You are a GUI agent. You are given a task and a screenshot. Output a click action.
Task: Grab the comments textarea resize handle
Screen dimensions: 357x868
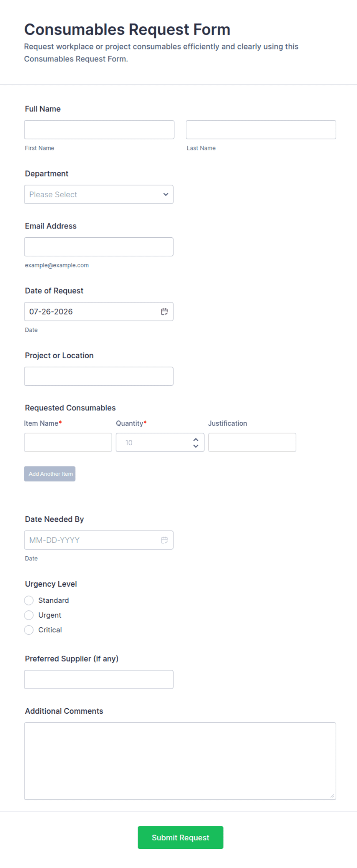pos(332,796)
